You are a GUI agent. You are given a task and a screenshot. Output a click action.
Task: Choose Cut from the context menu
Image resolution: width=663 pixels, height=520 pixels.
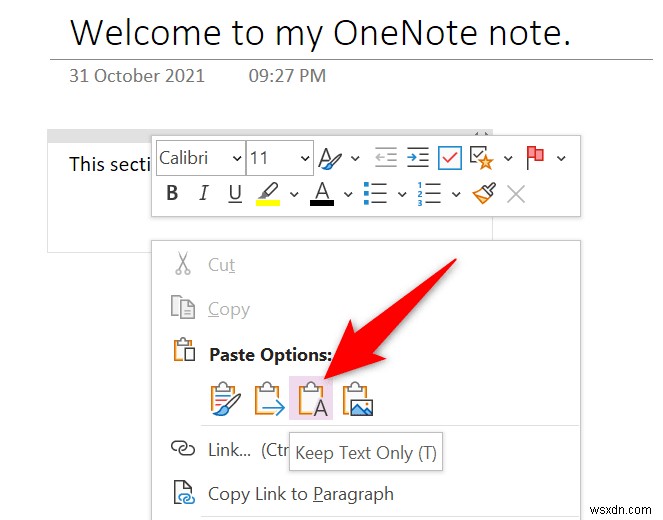pyautogui.click(x=366, y=265)
